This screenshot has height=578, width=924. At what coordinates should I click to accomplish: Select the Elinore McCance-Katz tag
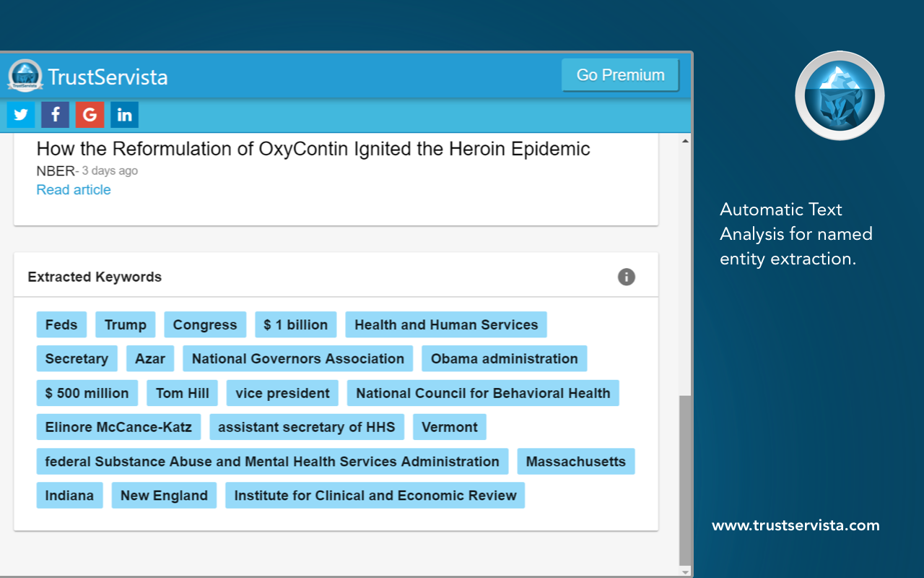(118, 427)
